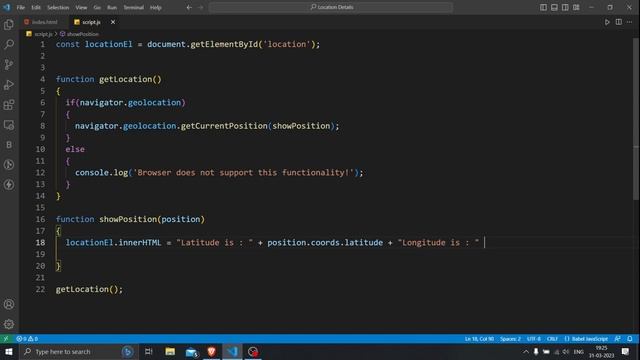The width and height of the screenshot is (640, 360).
Task: Open the Explorer view in activity bar
Action: point(9,24)
